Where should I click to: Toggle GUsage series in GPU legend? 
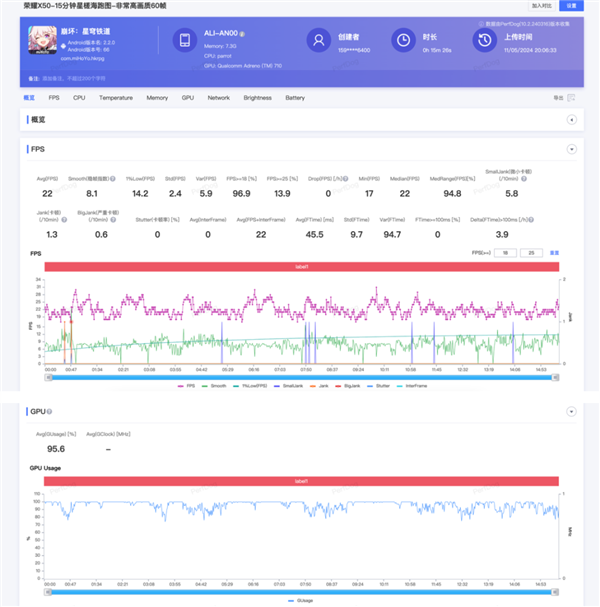[x=304, y=600]
